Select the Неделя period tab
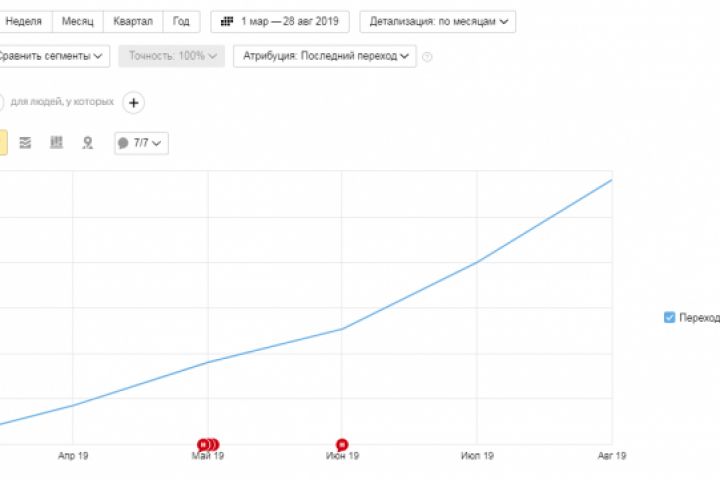The height and width of the screenshot is (480, 720). [x=24, y=22]
